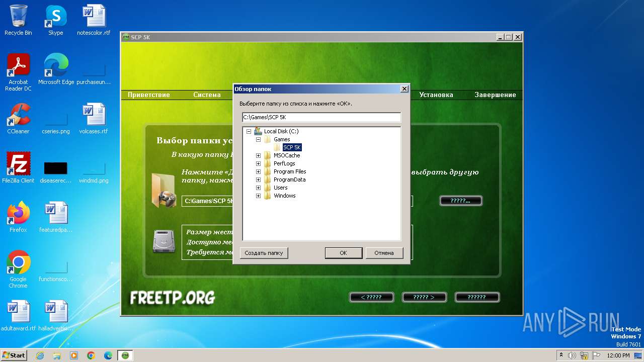Launch Google Chrome desktop shortcut

click(18, 269)
